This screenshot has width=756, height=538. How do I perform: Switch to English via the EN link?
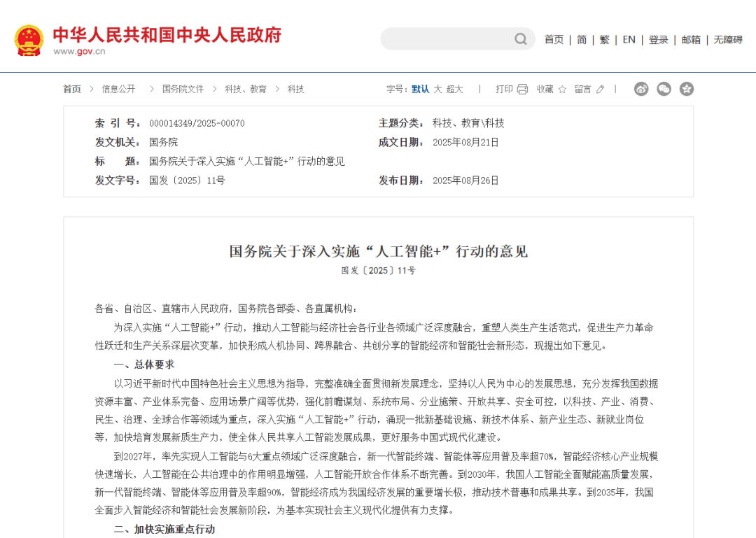[x=629, y=40]
